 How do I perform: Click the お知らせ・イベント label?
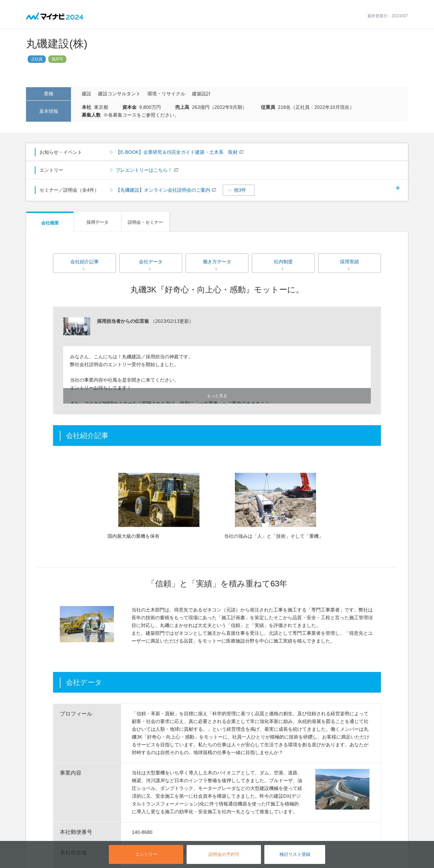[61, 152]
